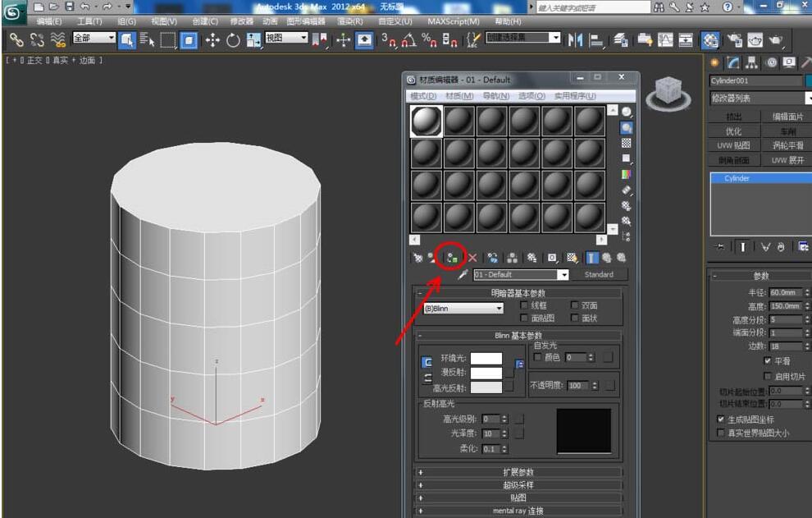Enable the 线框 (Wire) checkbox
This screenshot has height=518, width=812.
pyautogui.click(x=524, y=305)
